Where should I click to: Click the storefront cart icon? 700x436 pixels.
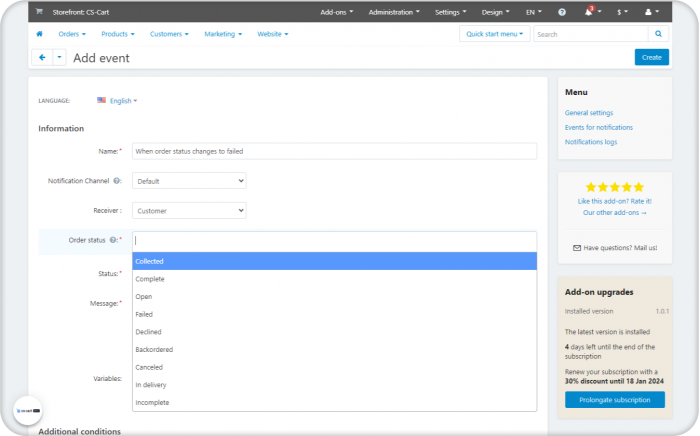(39, 12)
